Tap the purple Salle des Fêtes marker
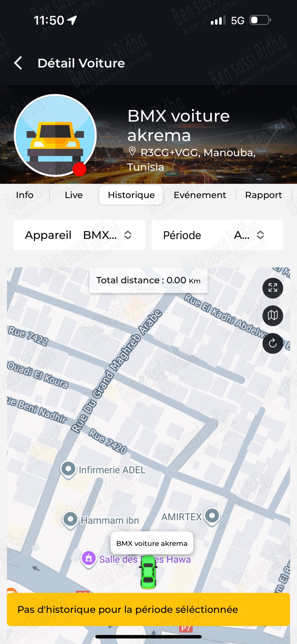Screen dimensions: 297x644 pos(89,559)
